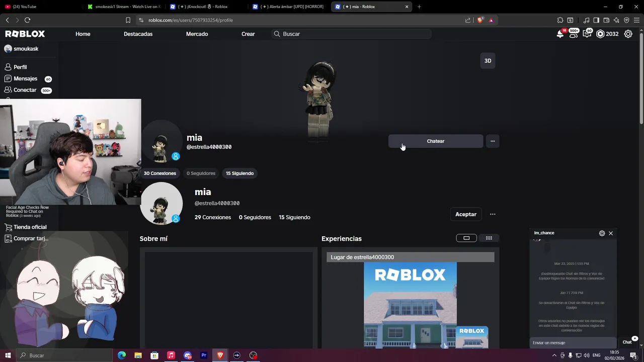Open Crear in the top navigation

[x=248, y=34]
